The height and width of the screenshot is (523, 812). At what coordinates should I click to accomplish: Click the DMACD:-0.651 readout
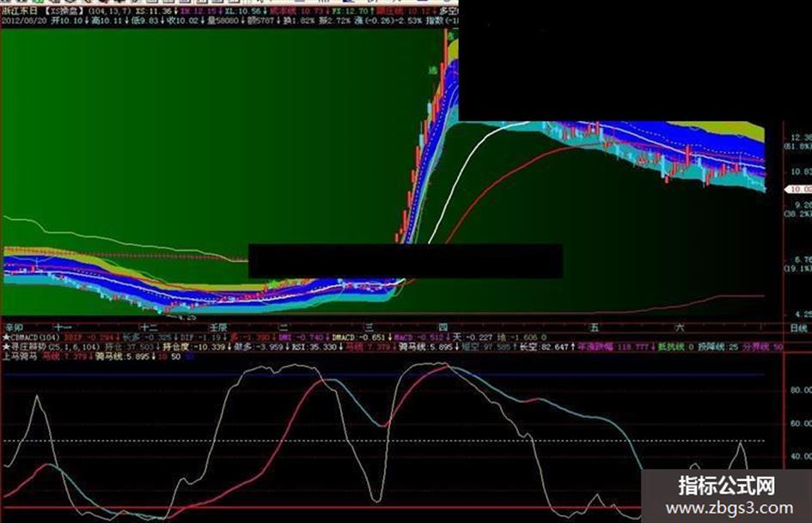(x=358, y=338)
